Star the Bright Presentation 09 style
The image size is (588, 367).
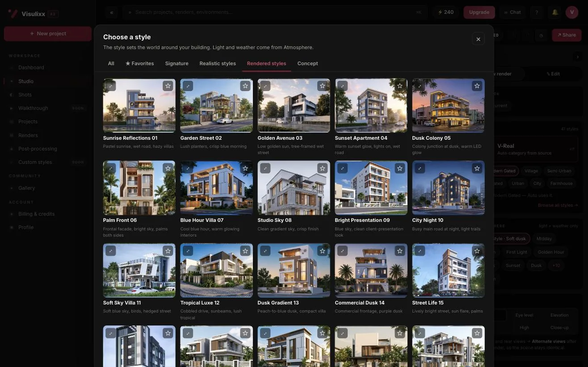pyautogui.click(x=400, y=168)
